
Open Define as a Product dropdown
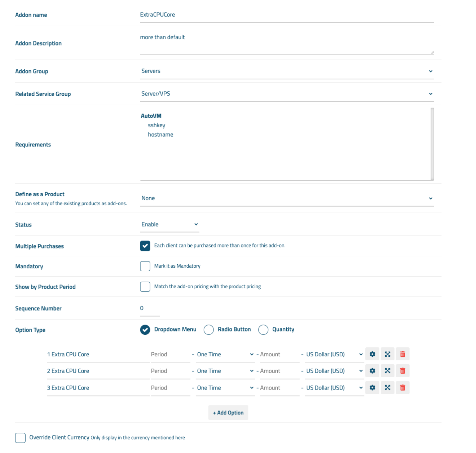(x=287, y=198)
